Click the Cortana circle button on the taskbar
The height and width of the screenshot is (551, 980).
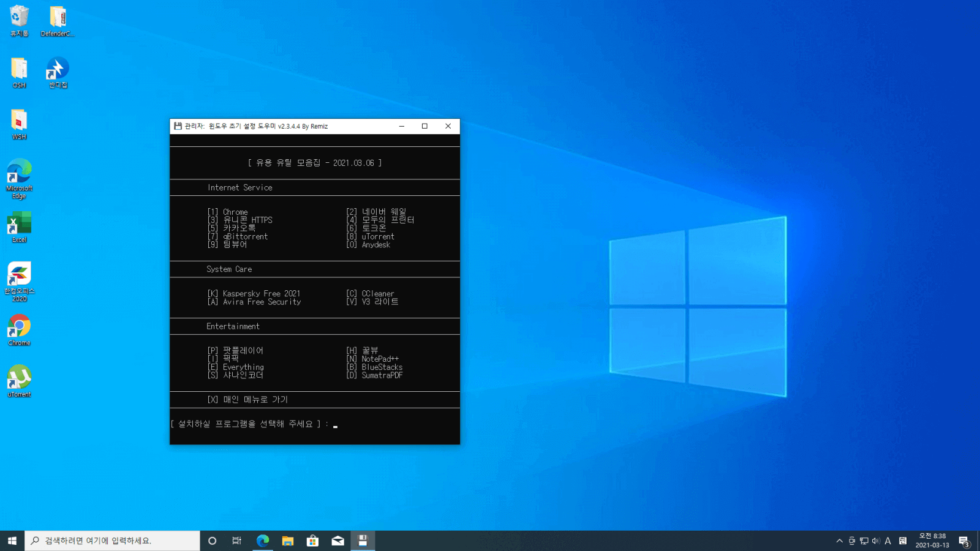212,541
